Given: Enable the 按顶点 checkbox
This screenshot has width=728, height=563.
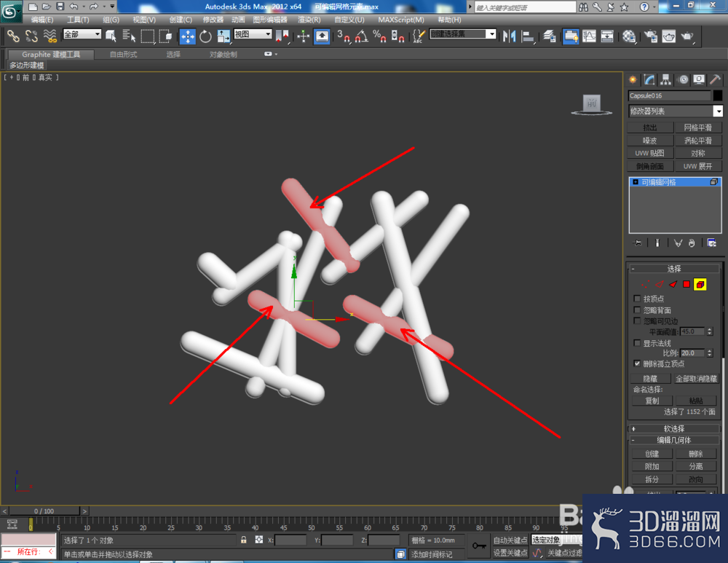Looking at the screenshot, I should click(637, 299).
